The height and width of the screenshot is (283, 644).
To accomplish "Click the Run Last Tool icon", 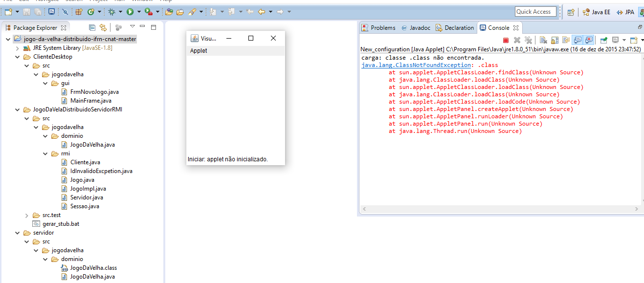I will click(x=148, y=12).
